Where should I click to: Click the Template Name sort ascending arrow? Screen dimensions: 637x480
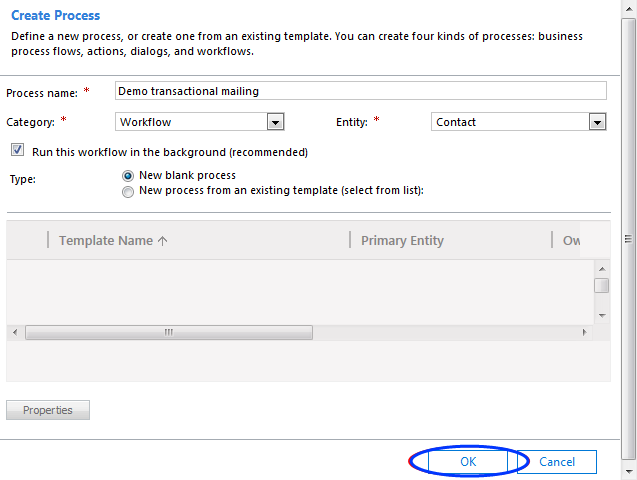[163, 241]
